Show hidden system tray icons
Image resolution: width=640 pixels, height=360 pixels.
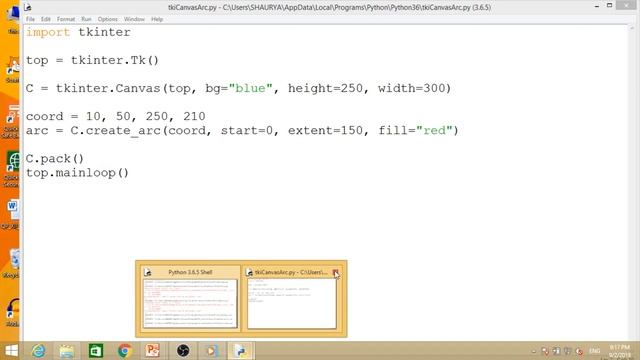[x=534, y=351]
